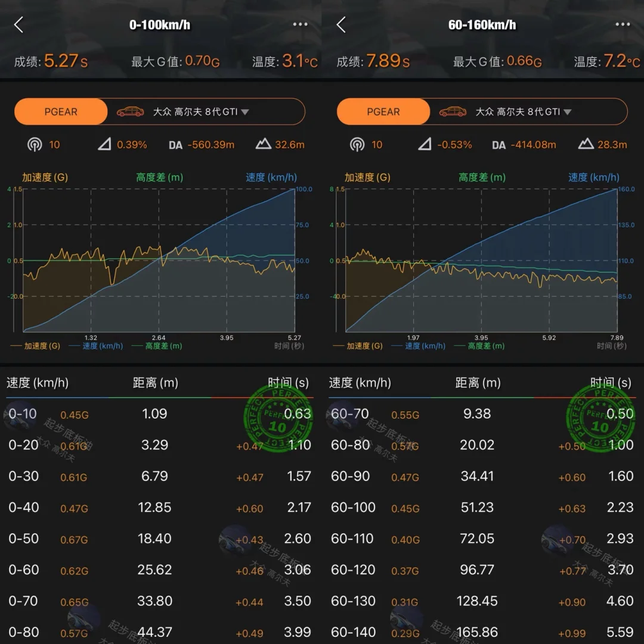Select the 60-110 speed row
Screen dimensions: 644x644
point(482,538)
